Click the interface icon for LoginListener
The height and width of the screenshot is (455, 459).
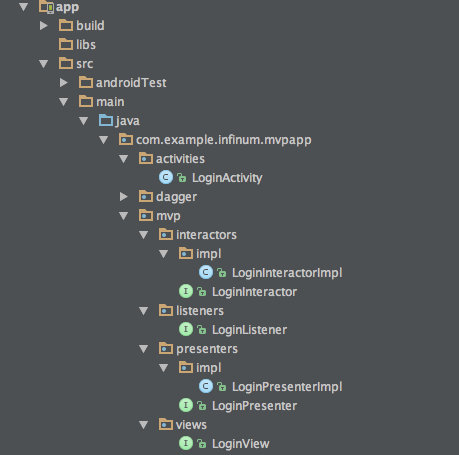click(x=186, y=329)
